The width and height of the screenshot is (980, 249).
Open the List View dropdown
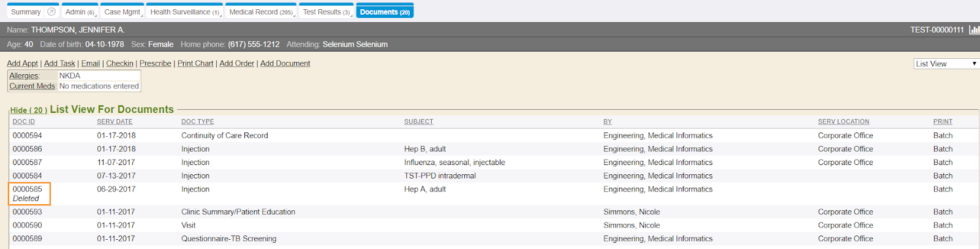(946, 64)
